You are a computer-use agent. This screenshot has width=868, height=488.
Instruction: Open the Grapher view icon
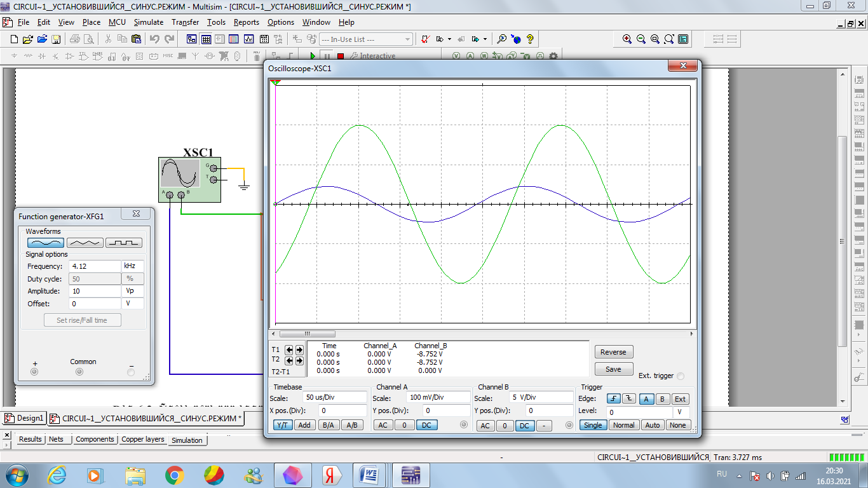248,39
